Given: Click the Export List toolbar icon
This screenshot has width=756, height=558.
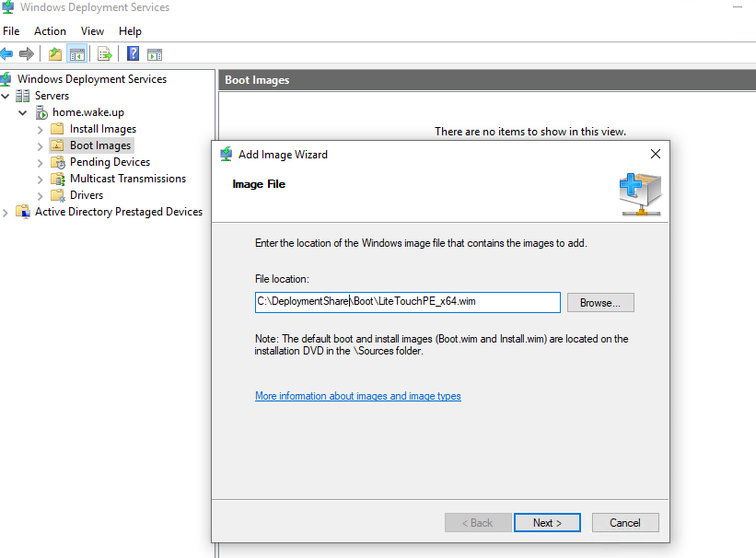Looking at the screenshot, I should [x=105, y=53].
